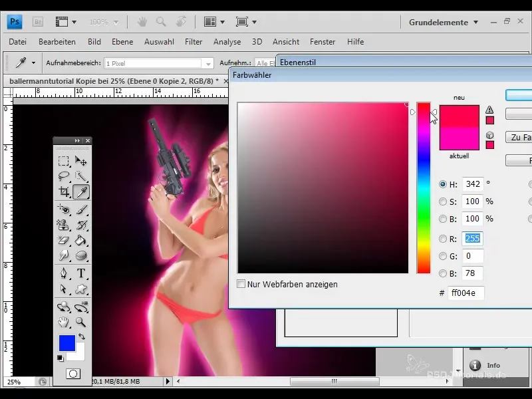This screenshot has width=532, height=399.
Task: Select the R red radio button
Action: click(443, 239)
